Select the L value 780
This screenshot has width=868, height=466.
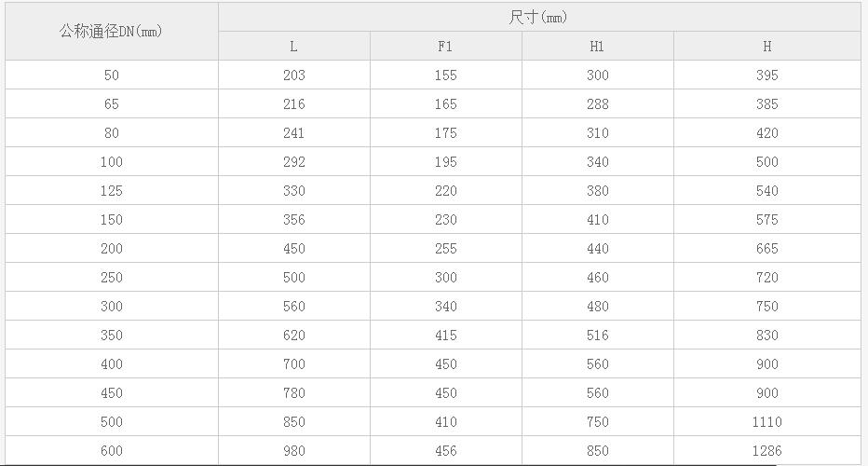[293, 393]
